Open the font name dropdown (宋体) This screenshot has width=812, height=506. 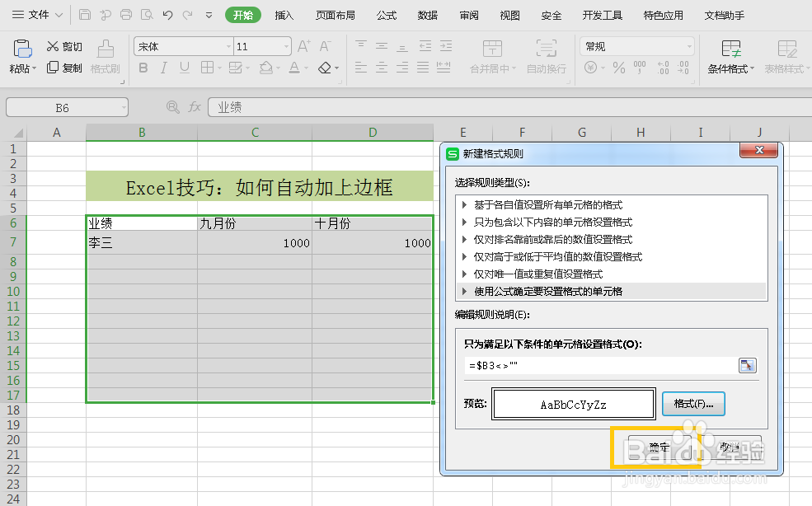click(x=228, y=47)
